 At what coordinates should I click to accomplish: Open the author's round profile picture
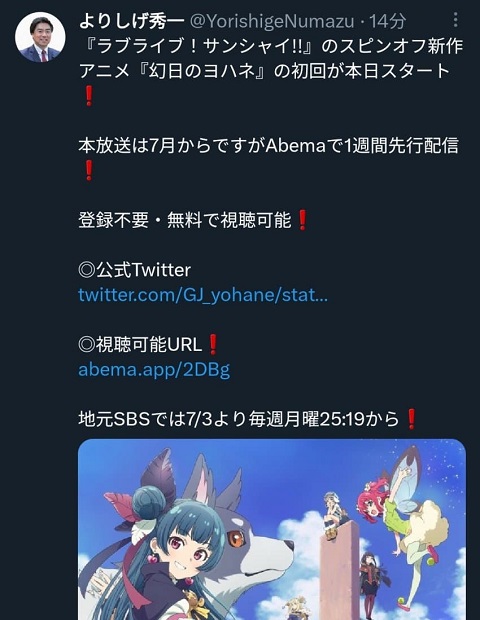40,37
